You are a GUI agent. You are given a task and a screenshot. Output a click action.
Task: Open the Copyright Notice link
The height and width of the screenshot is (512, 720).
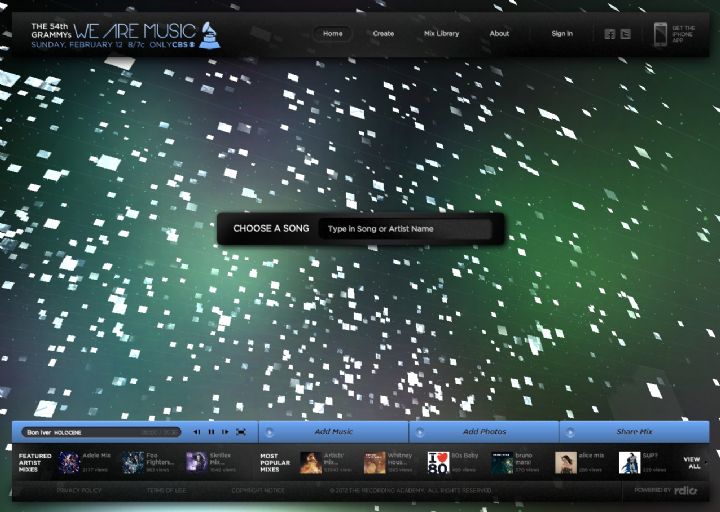click(258, 490)
